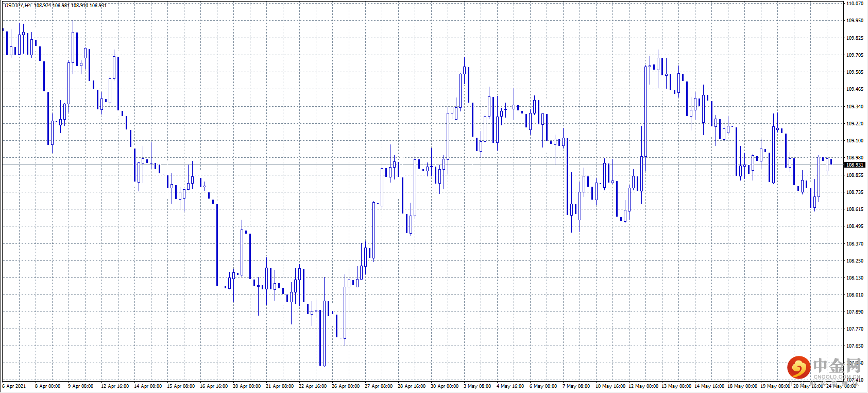This screenshot has width=868, height=393.
Task: Click the 14 Apr 00:00 time label
Action: click(x=148, y=386)
